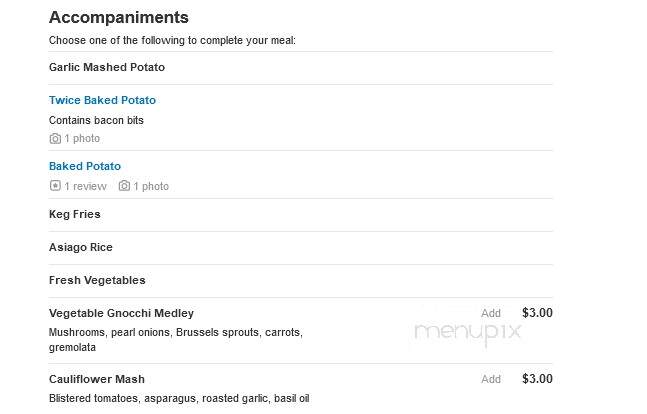
Task: Open the Baked Potato link
Action: 85,166
